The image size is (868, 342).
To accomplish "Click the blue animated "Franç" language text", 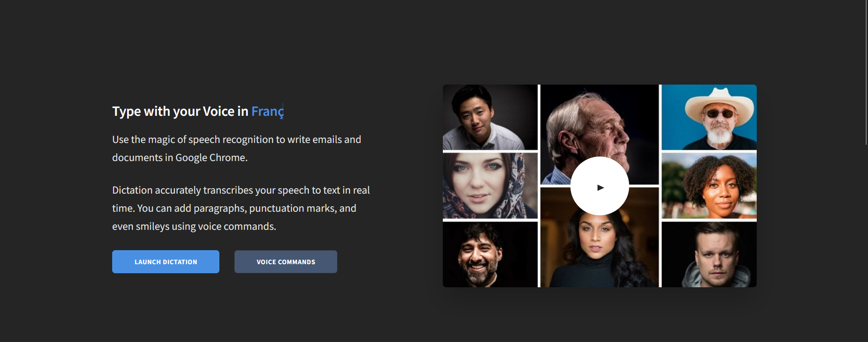I will pos(267,111).
